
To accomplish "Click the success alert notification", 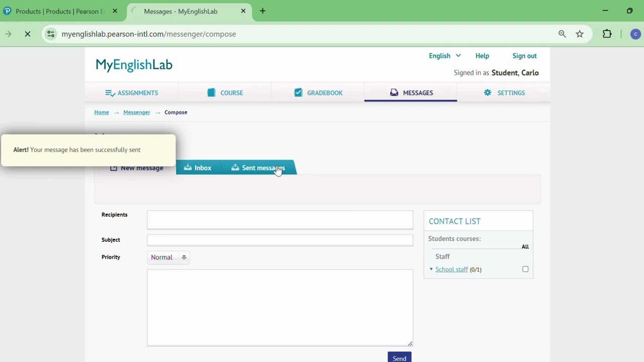I will (89, 150).
